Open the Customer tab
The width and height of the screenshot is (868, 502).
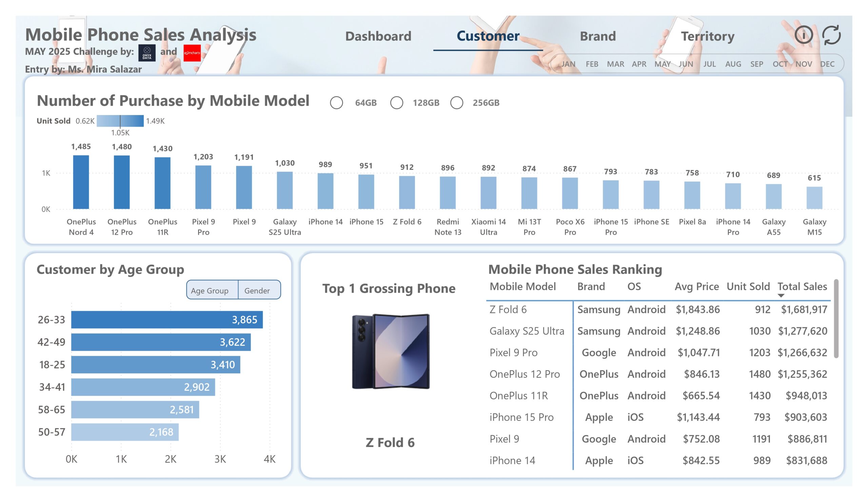point(488,36)
